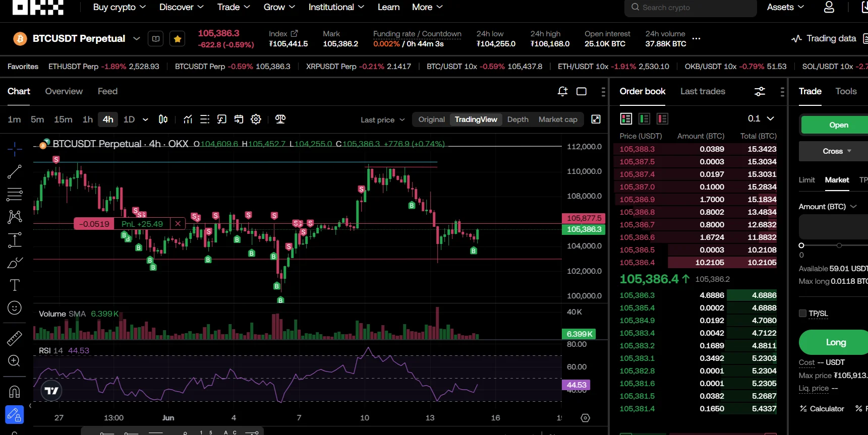Screen dimensions: 868x435
Task: Activate the zoom-in magnifier tool
Action: [15, 361]
